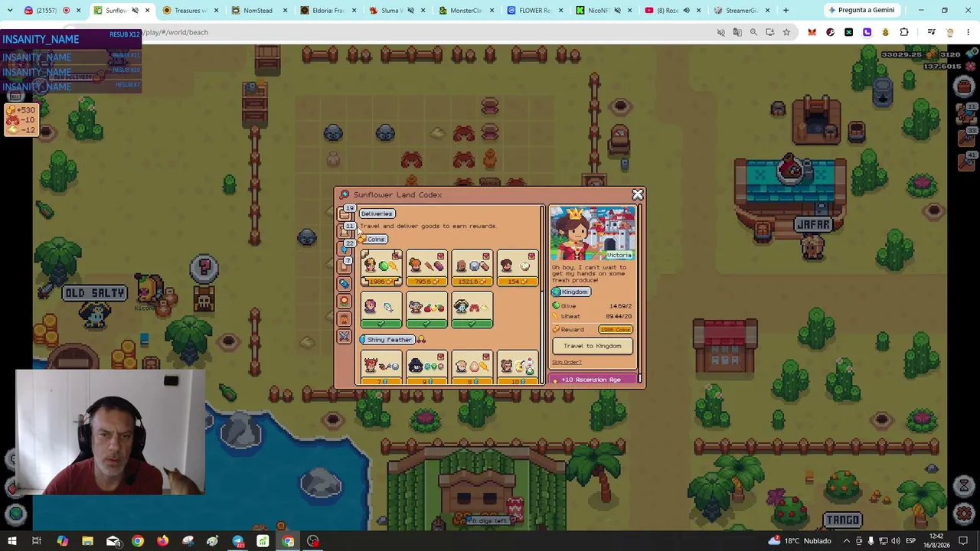Open the browser extensions puzzle menu
Image resolution: width=980 pixels, height=551 pixels.
click(904, 32)
